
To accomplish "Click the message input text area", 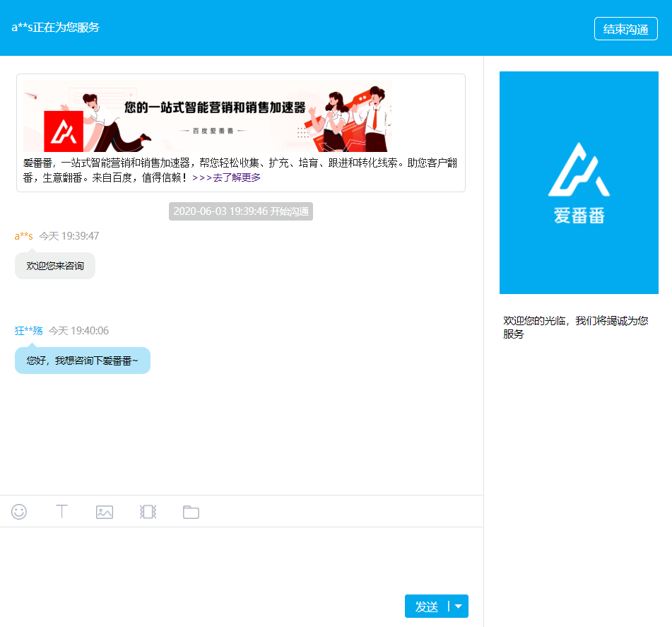I will coord(242,560).
